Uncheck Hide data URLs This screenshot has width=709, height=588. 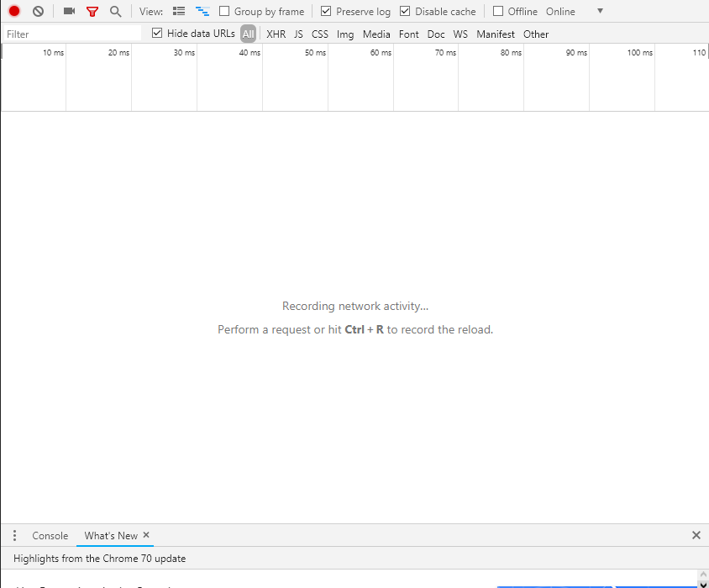click(x=157, y=33)
